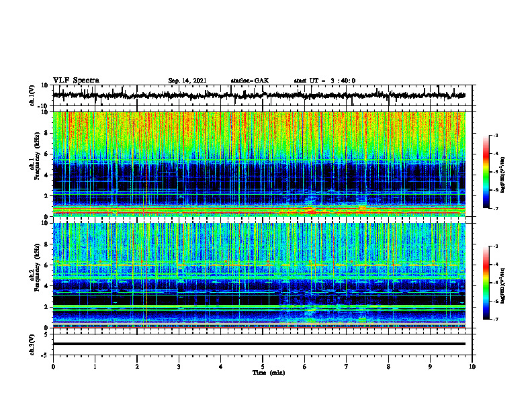Image resolution: width=532 pixels, height=411 pixels.
Task: Select the "start UT = 3 : 40: 0" text
Action: (324, 81)
